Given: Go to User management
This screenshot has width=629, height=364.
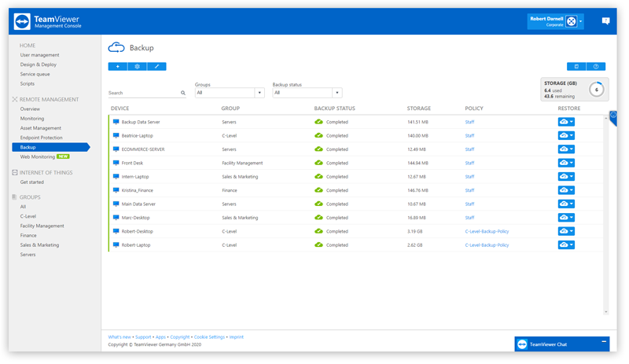Looking at the screenshot, I should point(40,55).
